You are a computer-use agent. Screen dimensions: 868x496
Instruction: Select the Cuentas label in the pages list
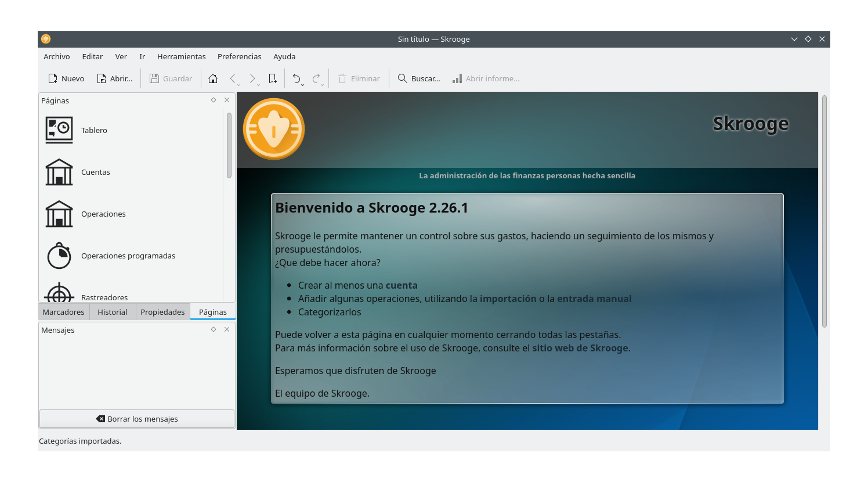pos(96,172)
